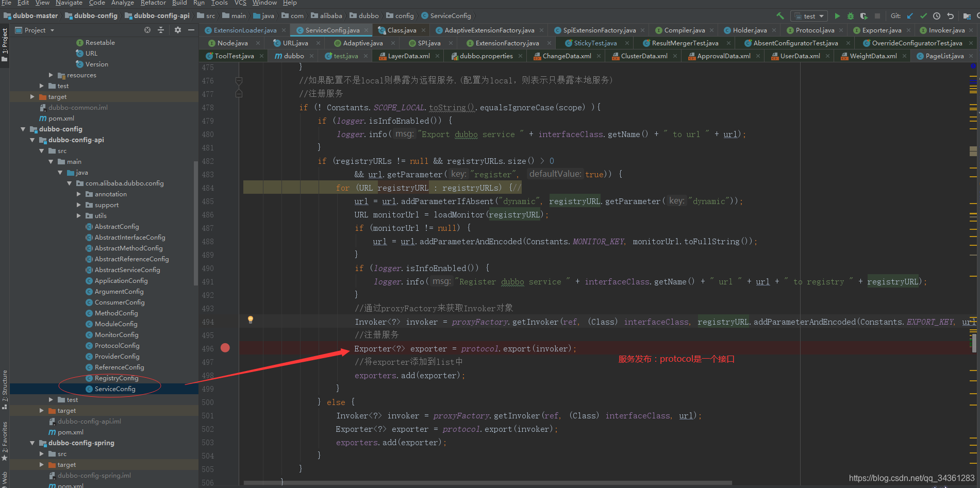Expand the utils package
Viewport: 980px width, 488px height.
click(78, 216)
